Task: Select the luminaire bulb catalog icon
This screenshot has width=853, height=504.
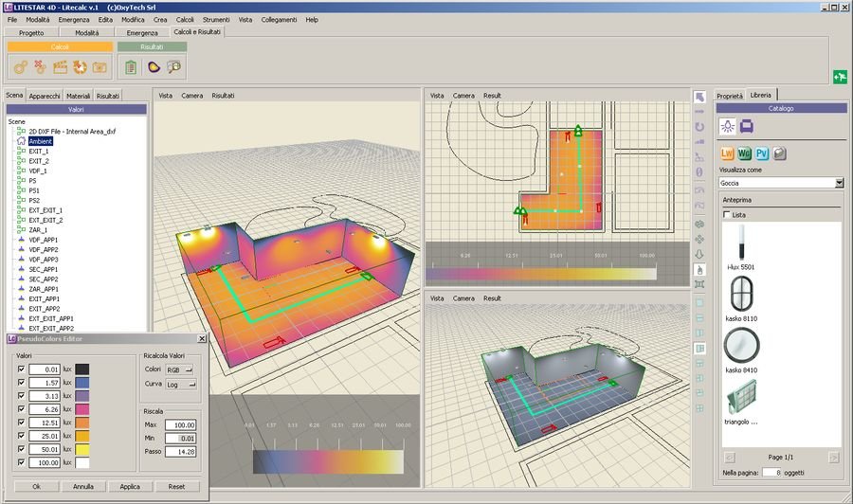Action: click(727, 127)
